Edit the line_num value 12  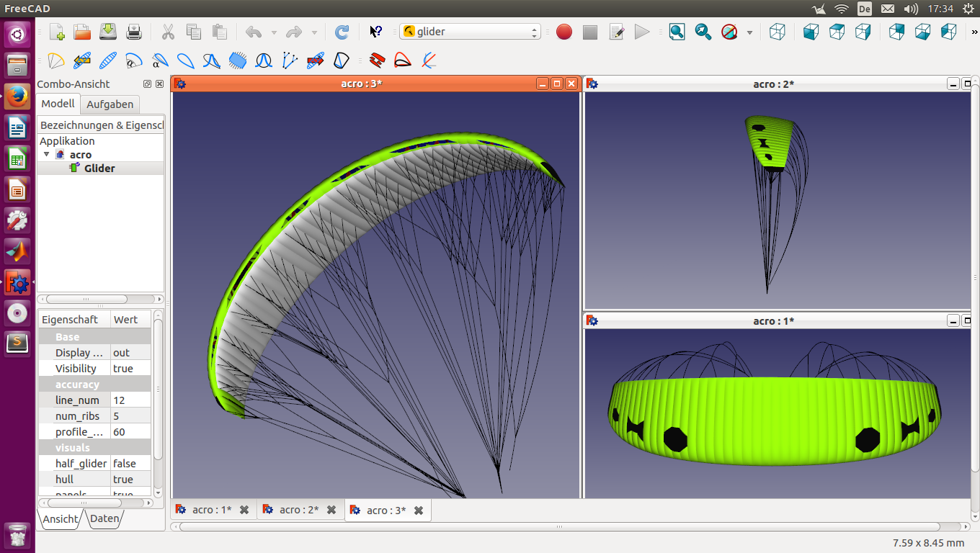coord(131,400)
